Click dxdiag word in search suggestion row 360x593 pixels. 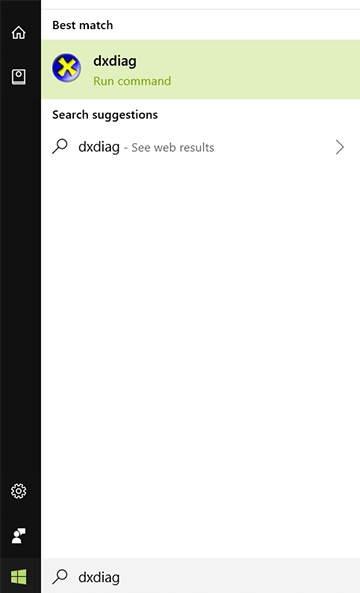point(99,147)
